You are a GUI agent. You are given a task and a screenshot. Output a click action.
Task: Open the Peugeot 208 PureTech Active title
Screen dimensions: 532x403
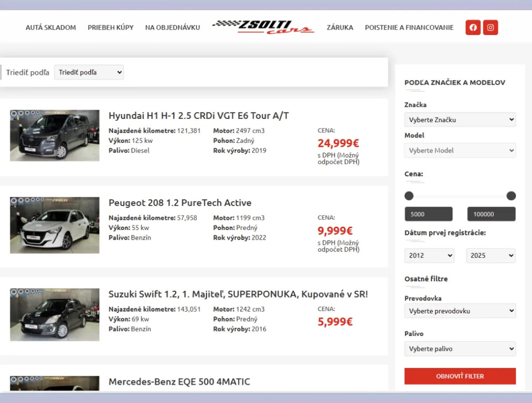pos(180,203)
